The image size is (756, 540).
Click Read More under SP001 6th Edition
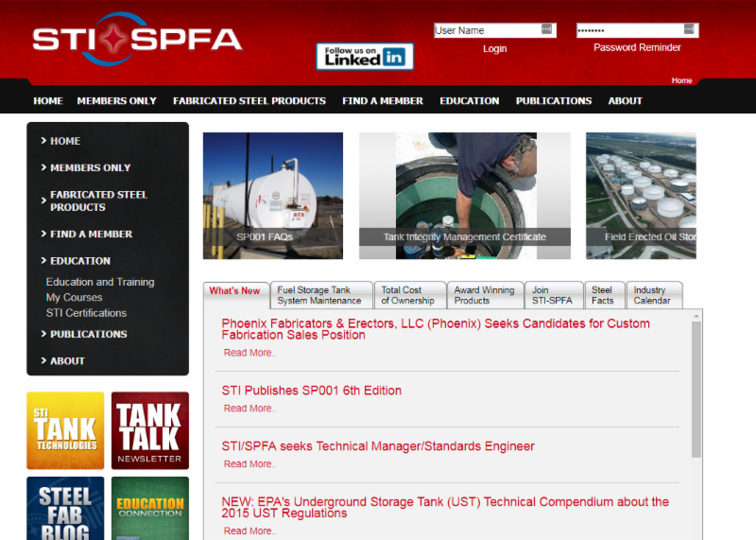(x=249, y=409)
